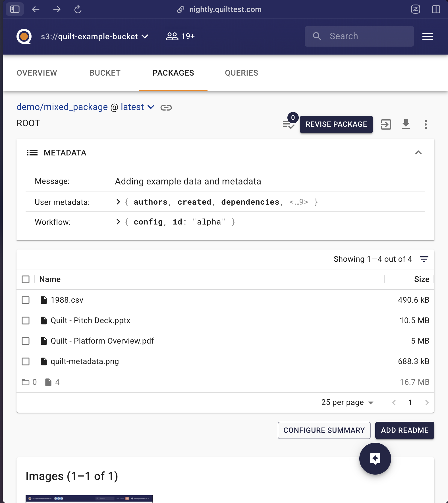Open quilt-metadata.png
This screenshot has height=503, width=448.
point(85,361)
